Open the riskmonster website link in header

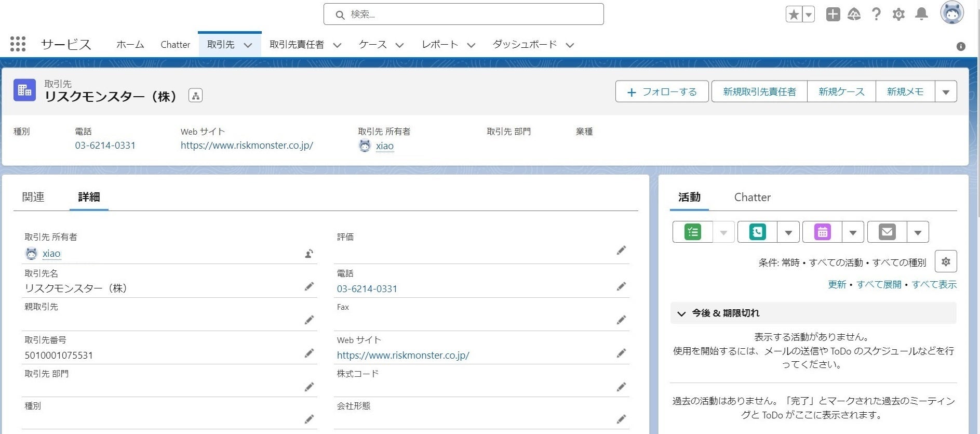[247, 146]
